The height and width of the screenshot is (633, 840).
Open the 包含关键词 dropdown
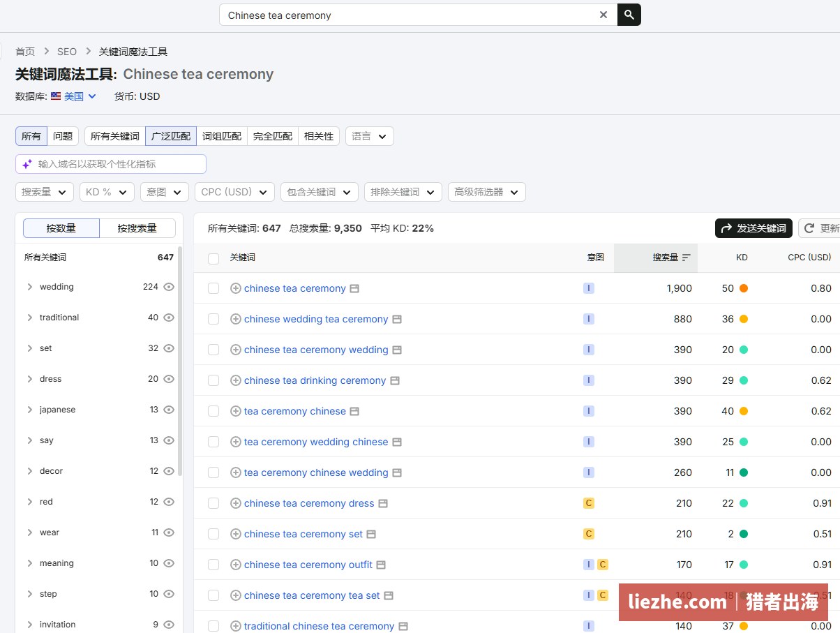(320, 192)
